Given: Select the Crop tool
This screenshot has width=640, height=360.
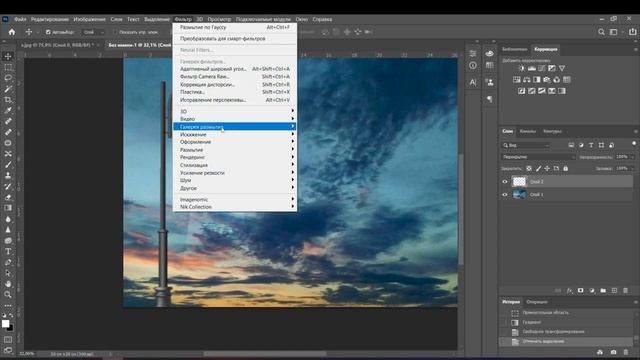Looking at the screenshot, I should pos(8,100).
